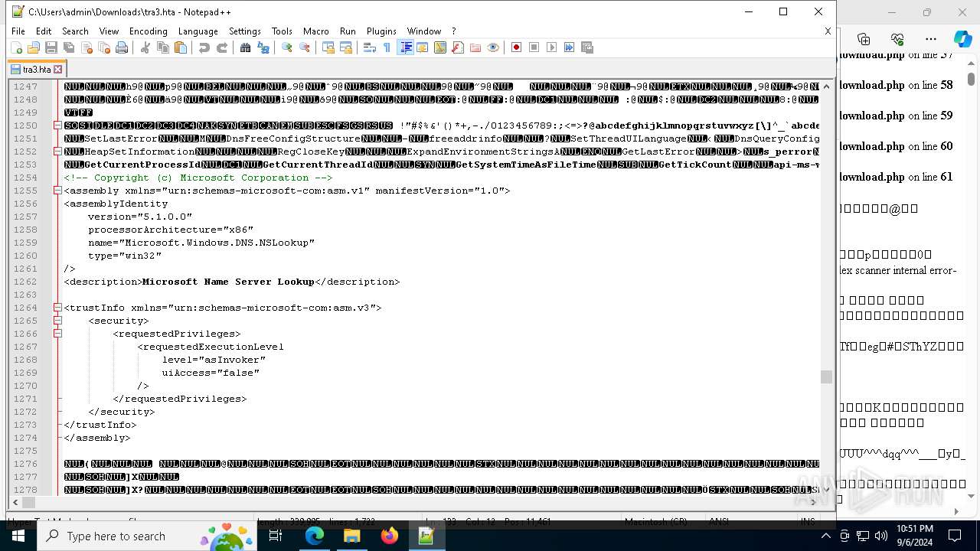This screenshot has width=980, height=551.
Task: Toggle synchronized vertical scrolling icon
Action: pos(328,47)
